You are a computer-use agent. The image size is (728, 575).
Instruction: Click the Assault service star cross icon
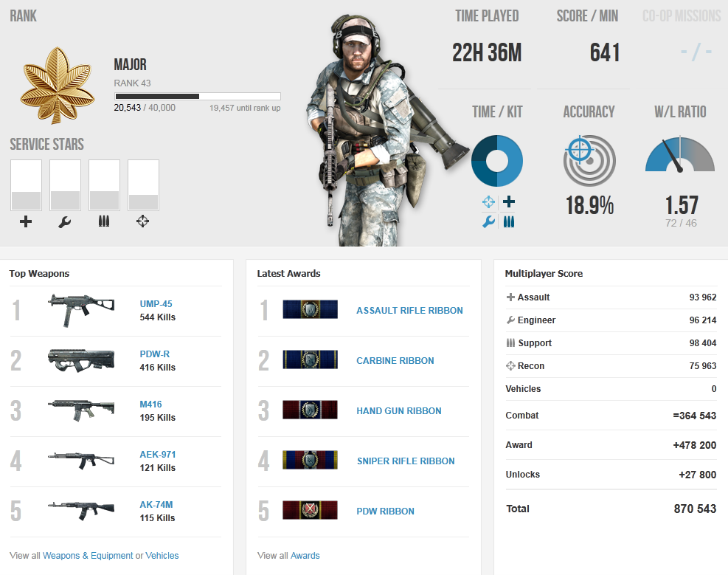[x=26, y=221]
